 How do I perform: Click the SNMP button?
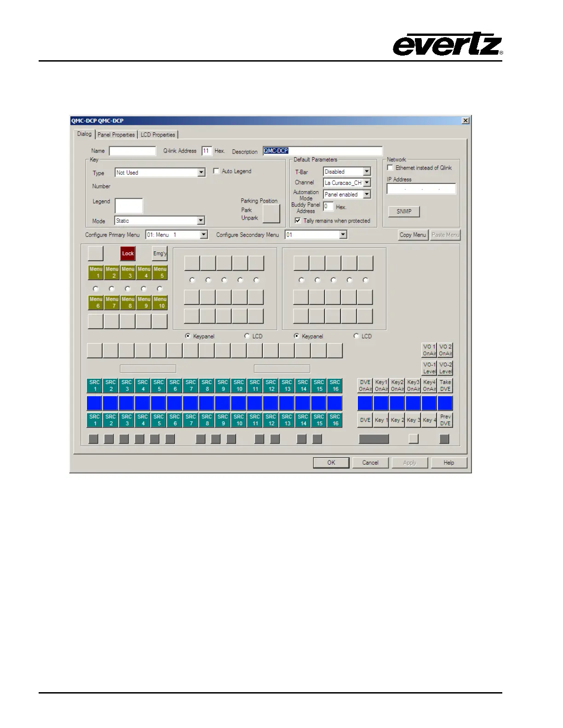404,211
